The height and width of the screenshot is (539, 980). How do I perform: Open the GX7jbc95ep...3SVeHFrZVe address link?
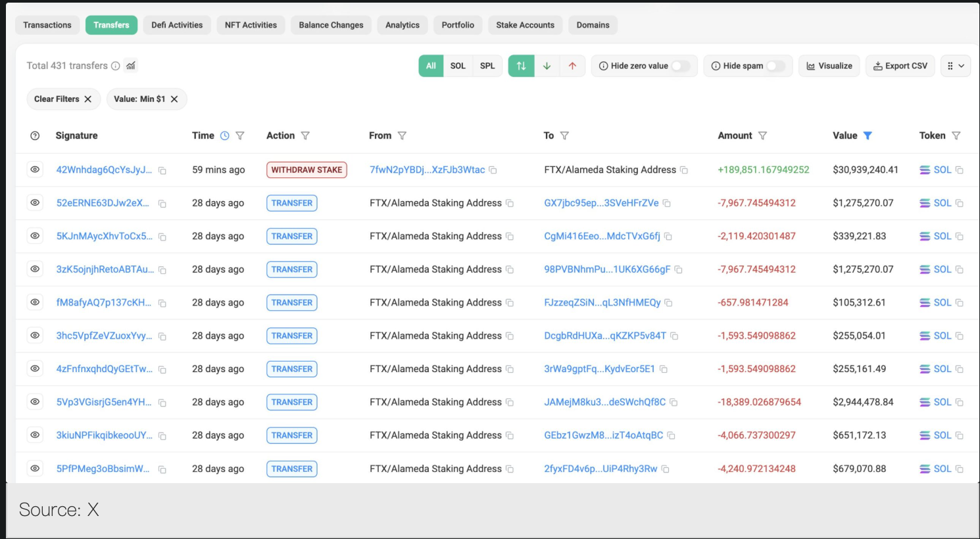point(601,203)
